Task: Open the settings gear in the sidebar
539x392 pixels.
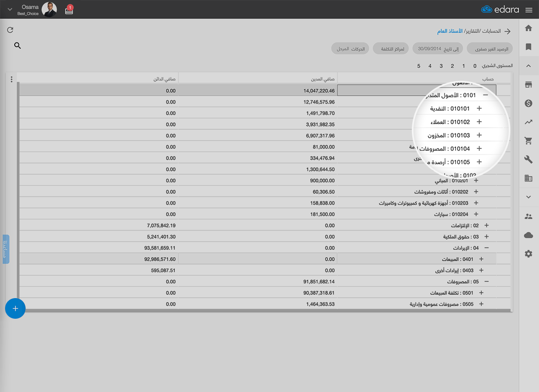Action: pyautogui.click(x=528, y=253)
